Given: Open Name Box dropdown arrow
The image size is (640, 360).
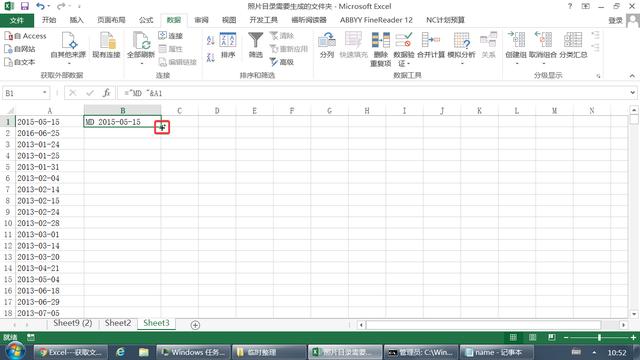Looking at the screenshot, I should pos(44,93).
